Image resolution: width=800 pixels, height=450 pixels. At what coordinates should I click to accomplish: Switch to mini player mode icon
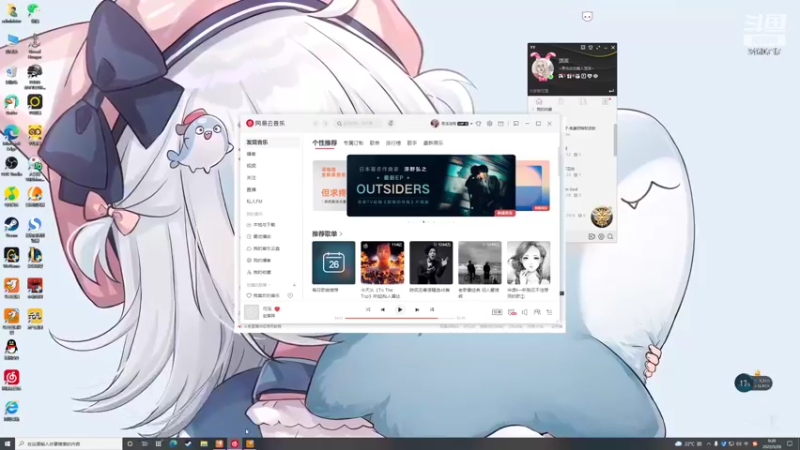coord(516,123)
